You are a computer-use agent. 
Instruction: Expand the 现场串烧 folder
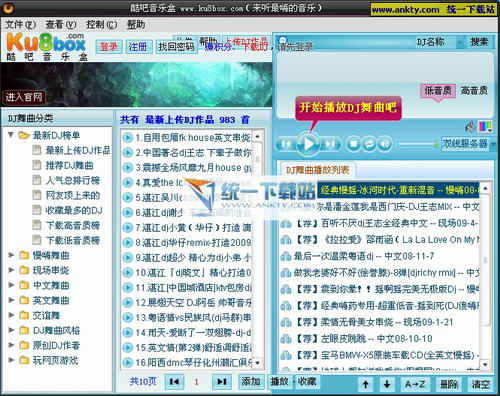[x=11, y=270]
